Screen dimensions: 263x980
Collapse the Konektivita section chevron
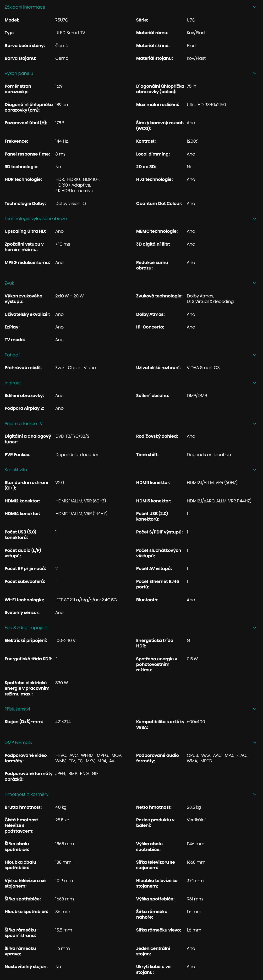pyautogui.click(x=255, y=469)
